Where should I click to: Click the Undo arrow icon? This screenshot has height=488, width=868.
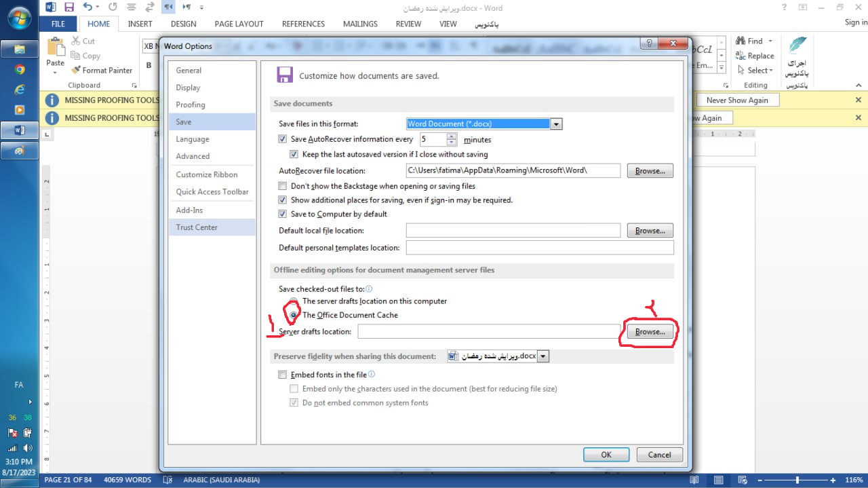click(x=87, y=7)
